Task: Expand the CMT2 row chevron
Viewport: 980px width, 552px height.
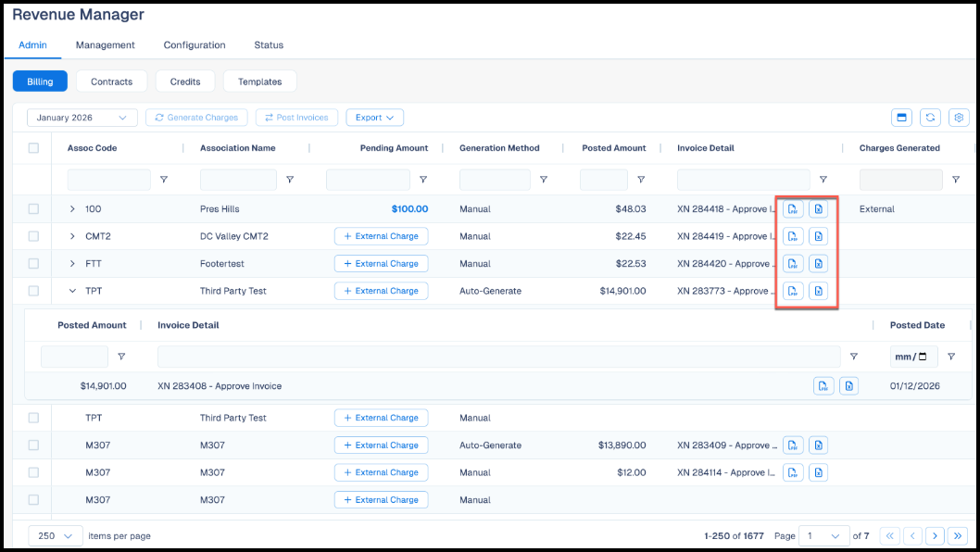Action: [72, 236]
